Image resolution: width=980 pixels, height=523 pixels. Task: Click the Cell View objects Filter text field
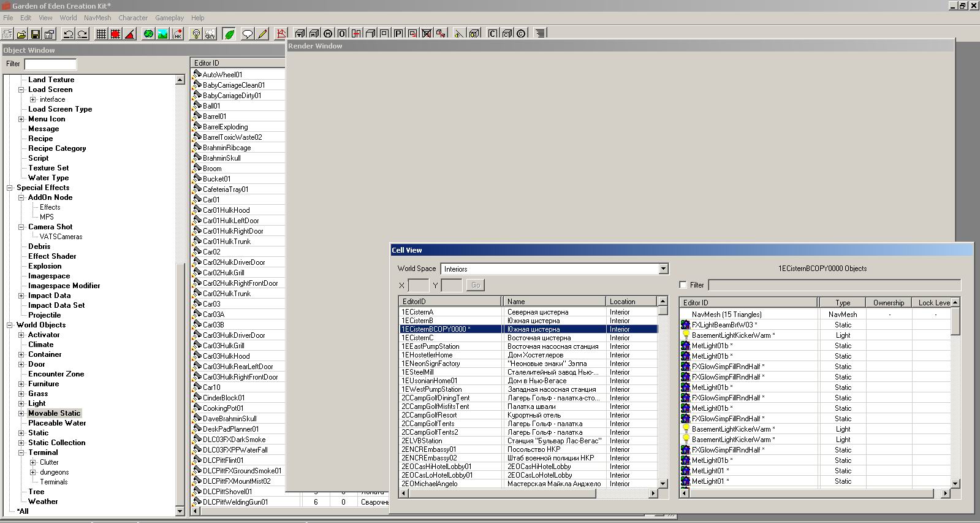(x=834, y=285)
